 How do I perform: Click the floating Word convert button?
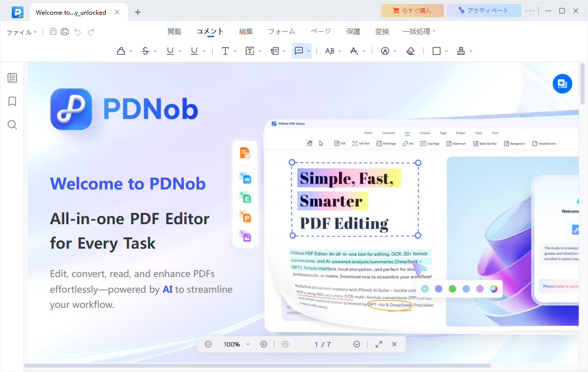[x=562, y=84]
